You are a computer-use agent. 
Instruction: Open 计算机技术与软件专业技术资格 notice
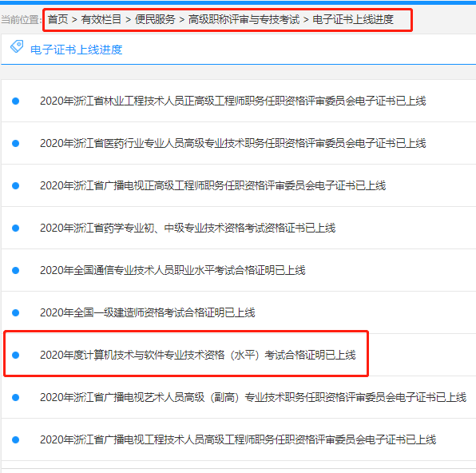pyautogui.click(x=197, y=355)
